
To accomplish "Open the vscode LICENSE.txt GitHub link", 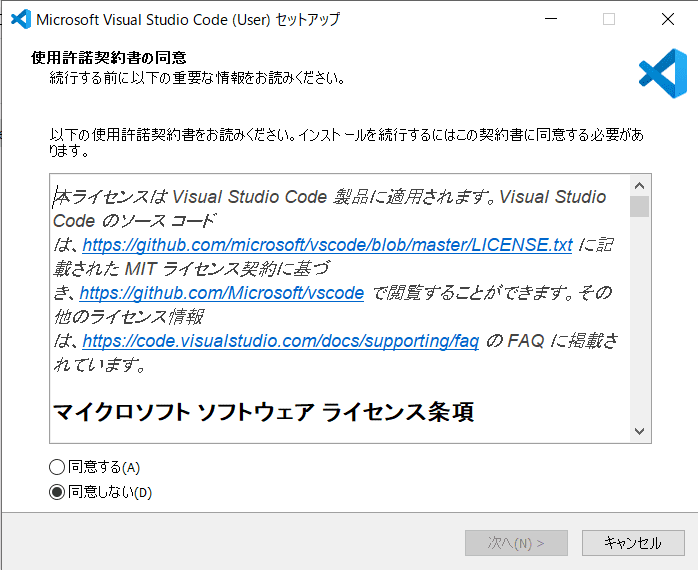I will tap(327, 245).
